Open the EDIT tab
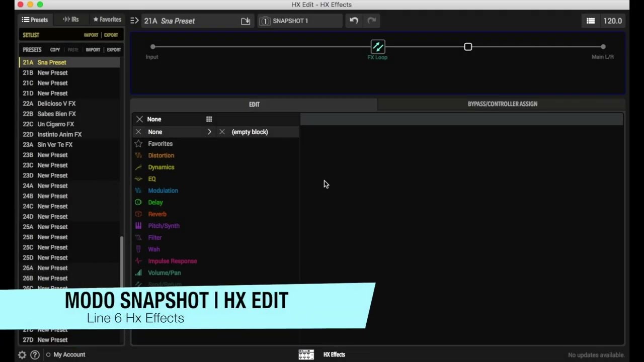The image size is (644, 362). (254, 104)
